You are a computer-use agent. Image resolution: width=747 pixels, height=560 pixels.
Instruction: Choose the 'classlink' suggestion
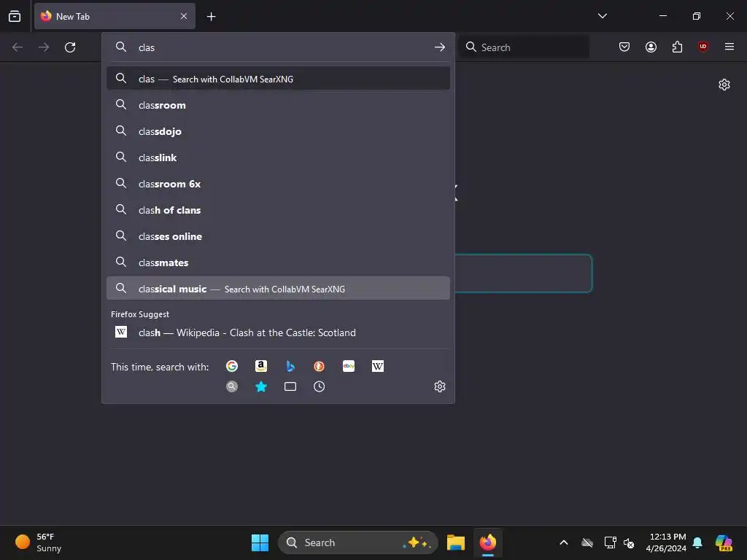(x=278, y=157)
